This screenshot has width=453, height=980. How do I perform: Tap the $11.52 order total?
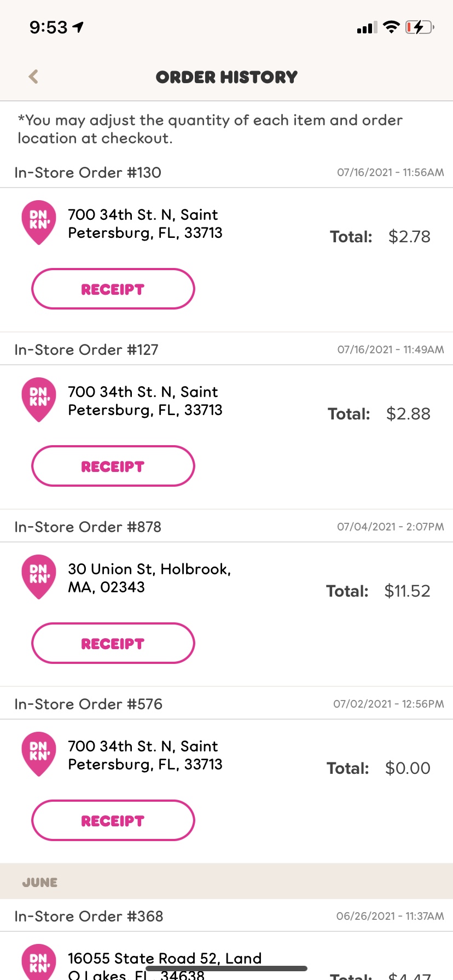click(407, 591)
